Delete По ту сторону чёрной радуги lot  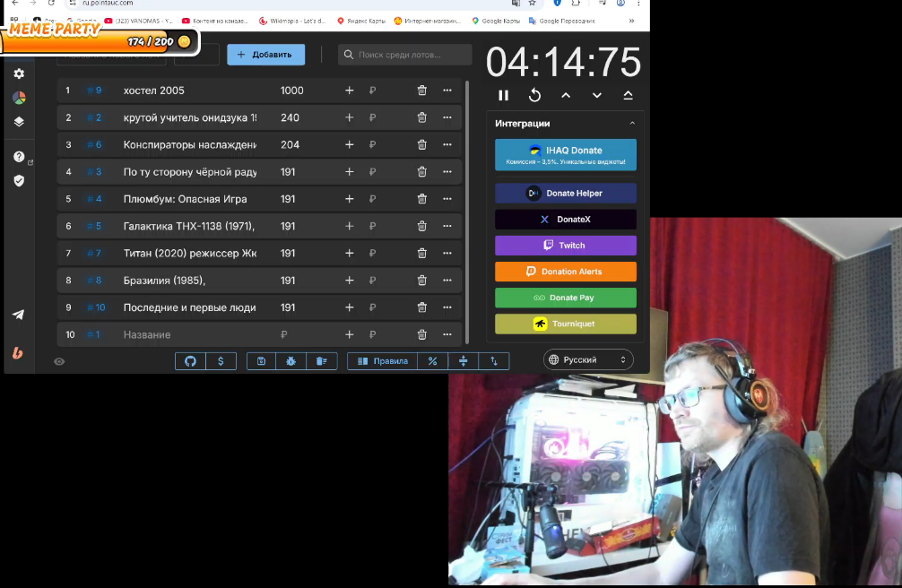point(421,171)
